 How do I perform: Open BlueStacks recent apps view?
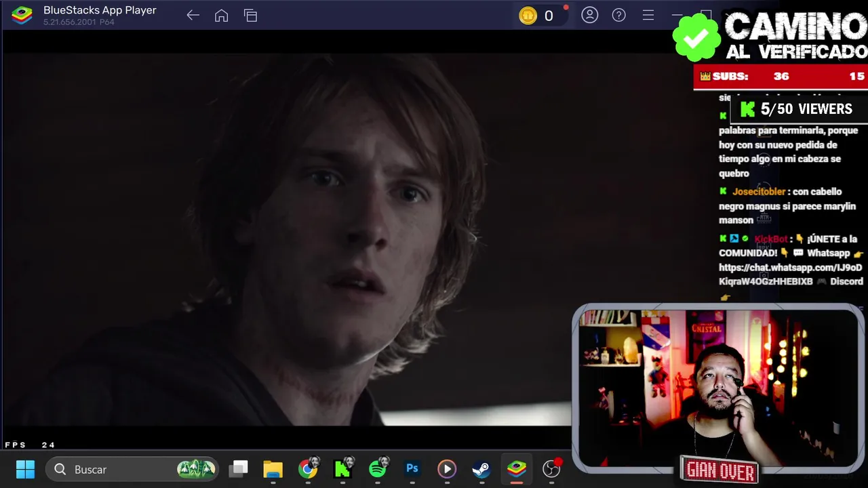[250, 16]
